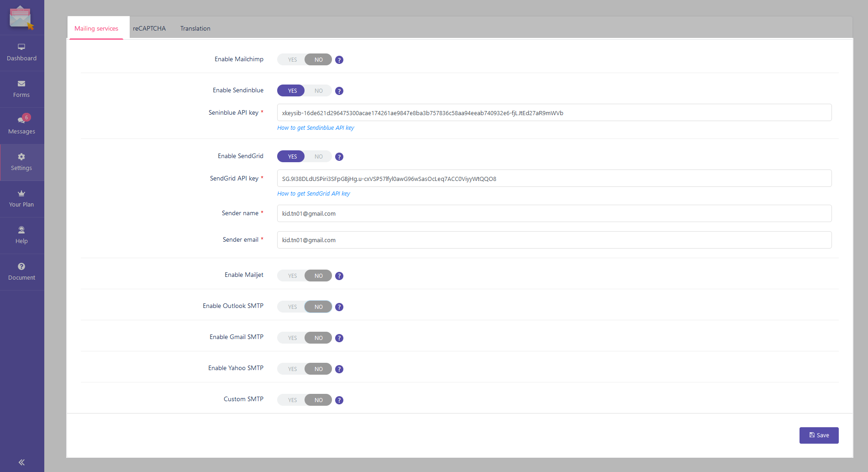Viewport: 868px width, 472px height.
Task: Show help tooltip for Enable Mailchimp
Action: (x=339, y=60)
